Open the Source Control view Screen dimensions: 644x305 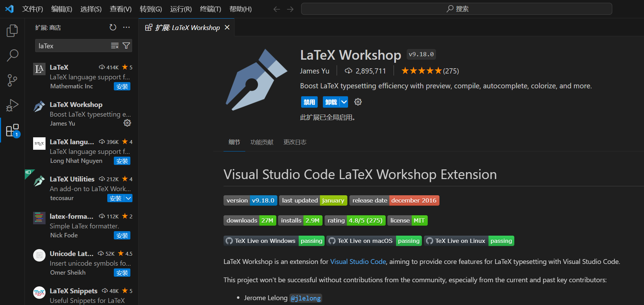tap(12, 80)
